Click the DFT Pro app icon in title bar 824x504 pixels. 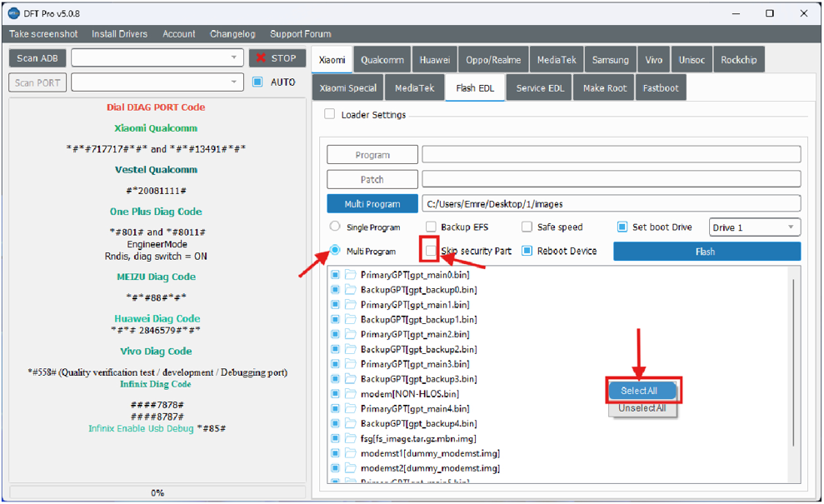pos(13,13)
